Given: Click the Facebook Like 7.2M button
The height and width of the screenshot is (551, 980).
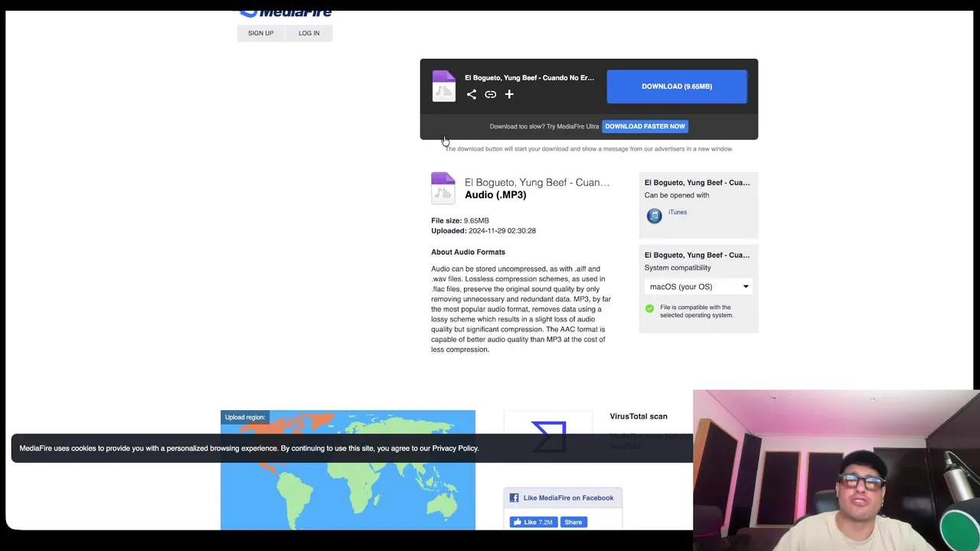Looking at the screenshot, I should tap(534, 522).
